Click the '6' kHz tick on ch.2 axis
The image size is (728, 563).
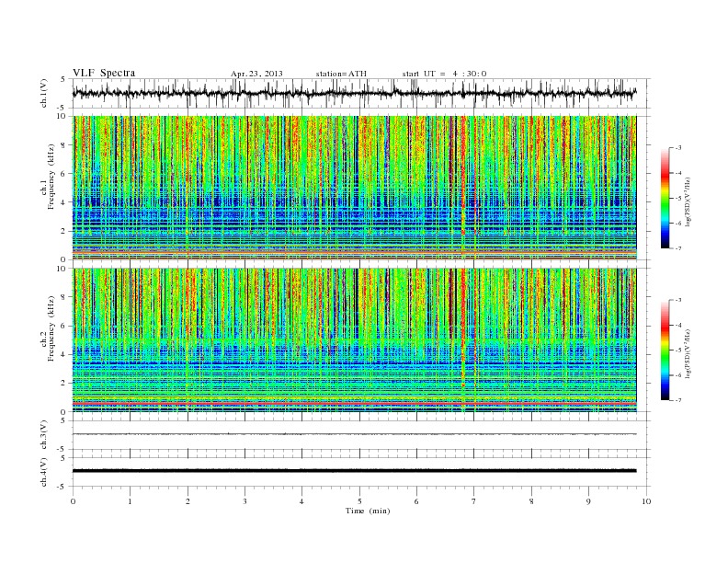(63, 326)
